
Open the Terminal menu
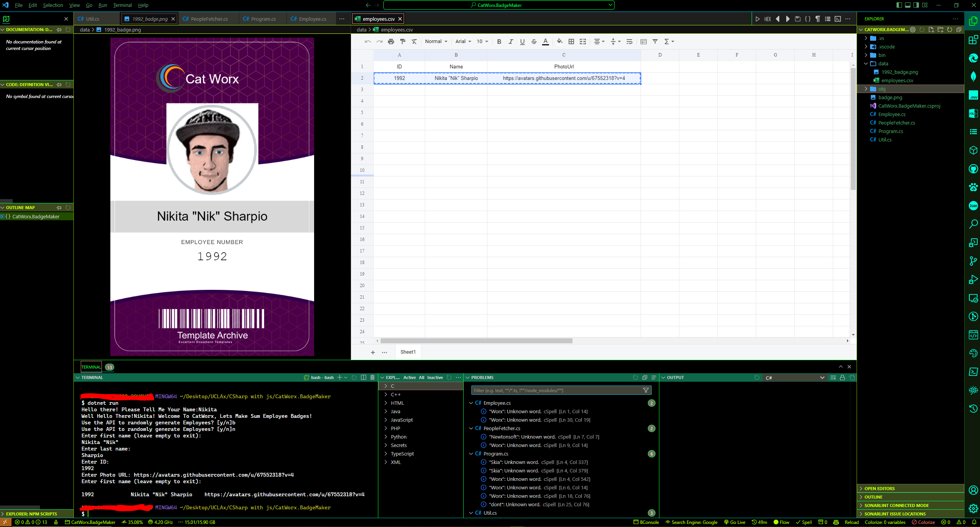[x=122, y=5]
